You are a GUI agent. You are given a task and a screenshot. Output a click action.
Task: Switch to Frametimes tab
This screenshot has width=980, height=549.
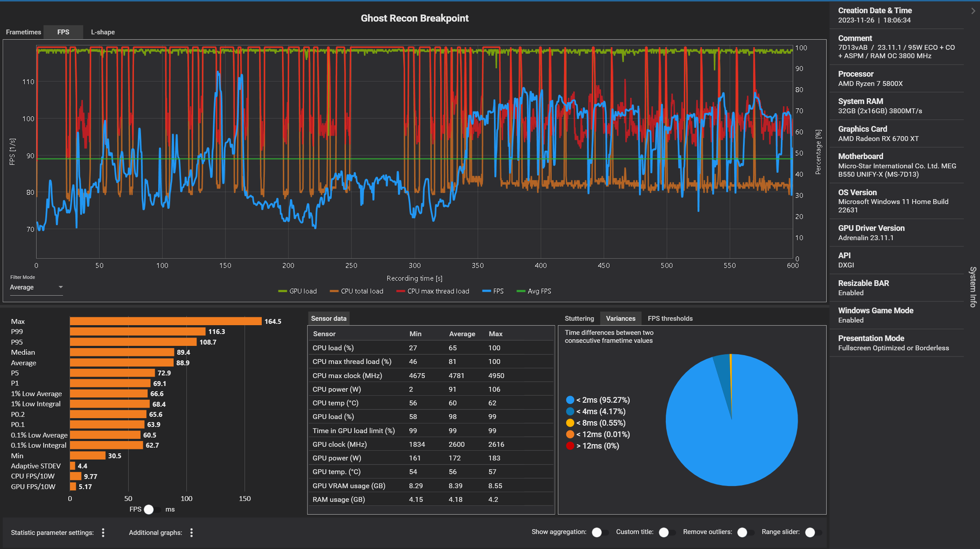coord(23,32)
